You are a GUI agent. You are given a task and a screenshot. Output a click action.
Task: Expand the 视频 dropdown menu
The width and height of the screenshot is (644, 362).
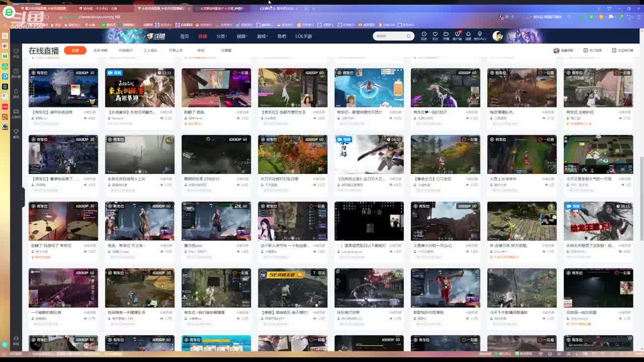tap(242, 36)
